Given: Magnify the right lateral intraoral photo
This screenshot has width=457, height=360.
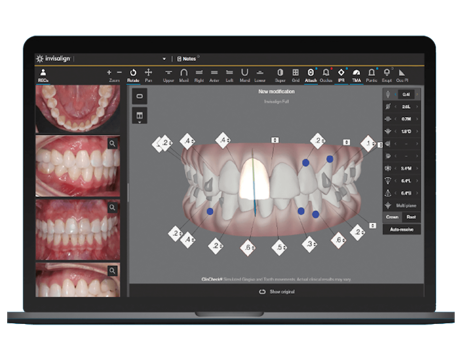Looking at the screenshot, I should (112, 144).
